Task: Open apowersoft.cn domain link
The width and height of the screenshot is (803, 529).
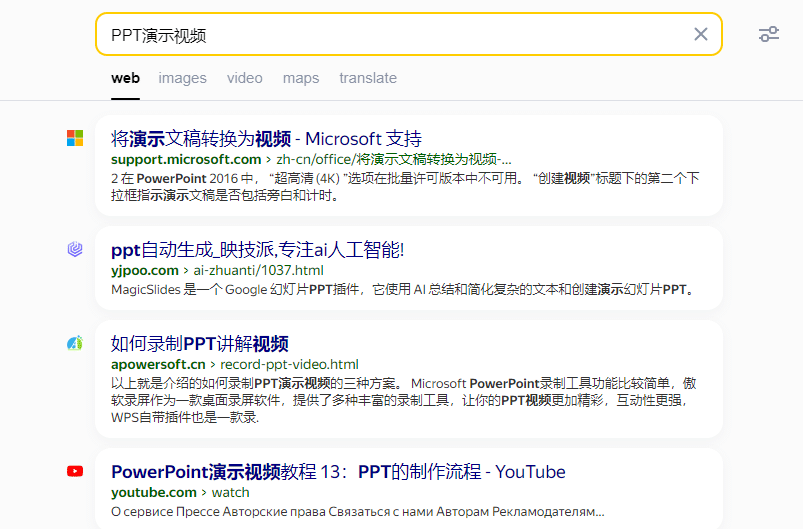Action: [x=158, y=365]
